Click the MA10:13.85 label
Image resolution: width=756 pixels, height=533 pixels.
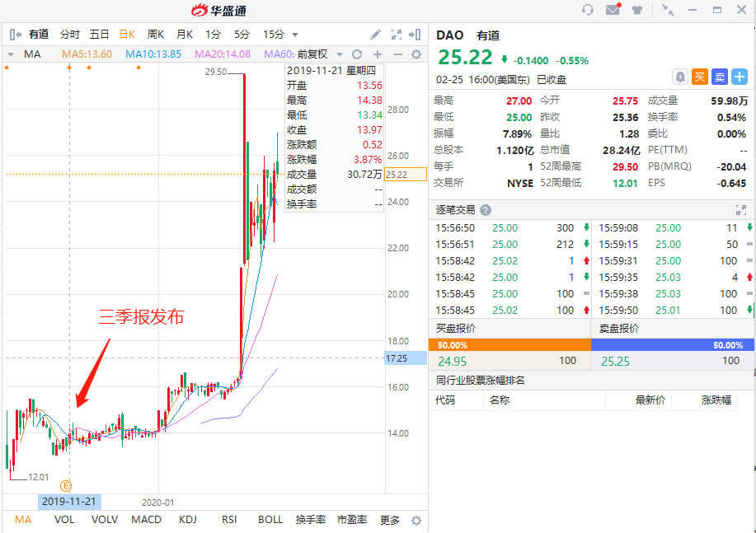pyautogui.click(x=153, y=54)
